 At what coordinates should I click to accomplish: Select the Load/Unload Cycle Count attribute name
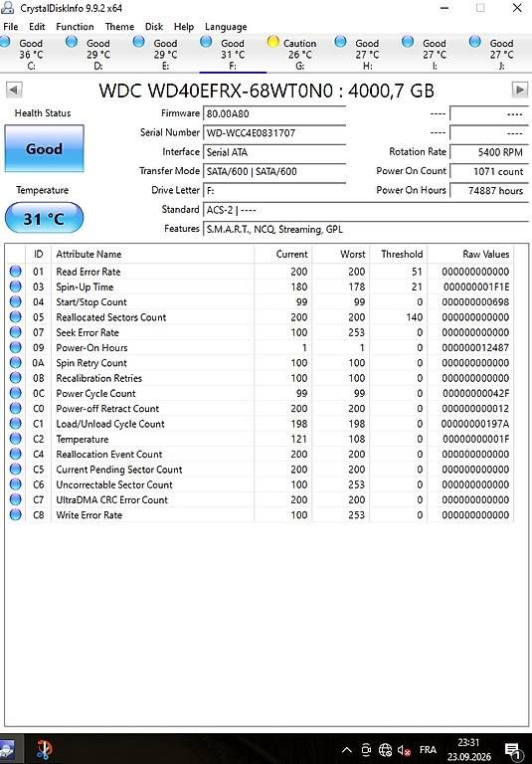point(110,424)
